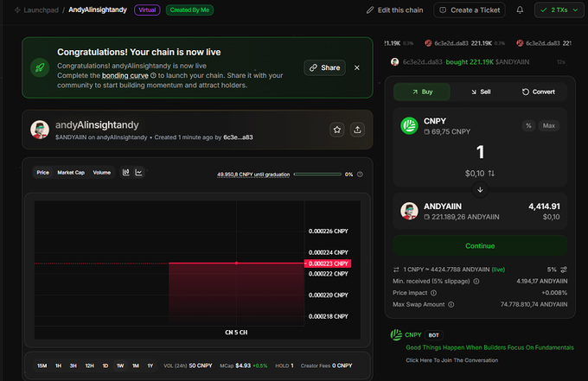Set chart timeframe to 12H
588x381 pixels.
[x=89, y=365]
